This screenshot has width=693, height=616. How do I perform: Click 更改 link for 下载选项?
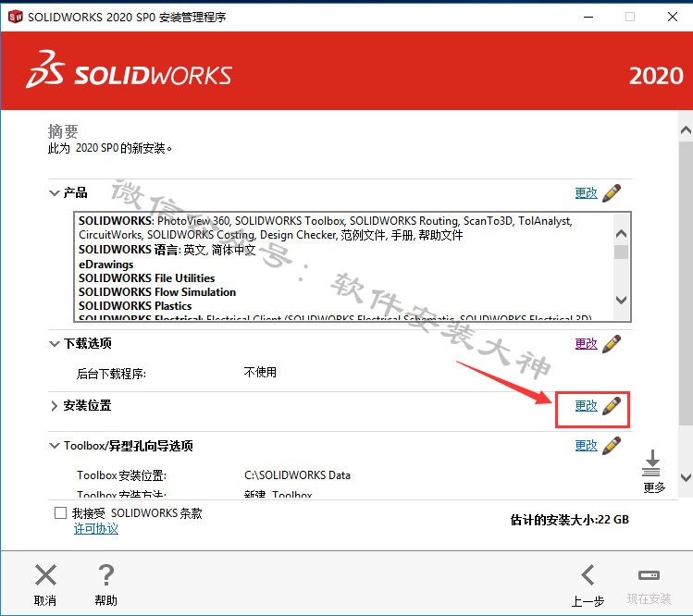click(586, 344)
